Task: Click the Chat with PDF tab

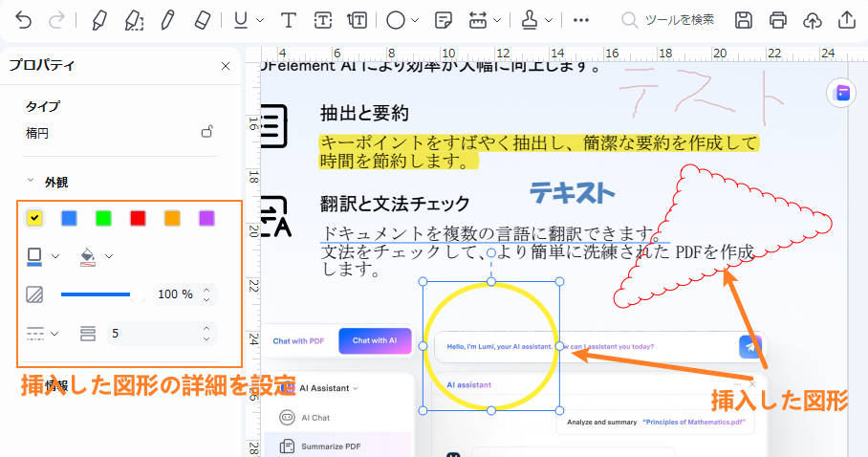Action: [298, 340]
